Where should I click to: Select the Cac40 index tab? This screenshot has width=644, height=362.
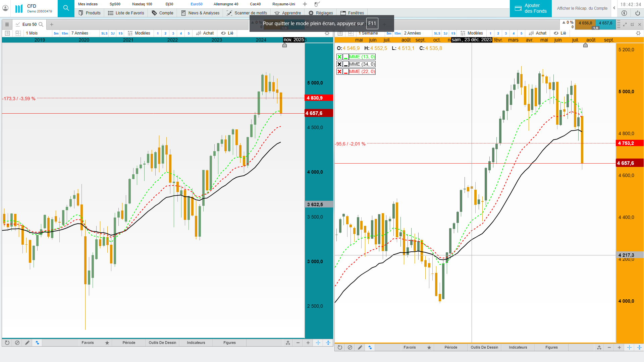point(255,4)
